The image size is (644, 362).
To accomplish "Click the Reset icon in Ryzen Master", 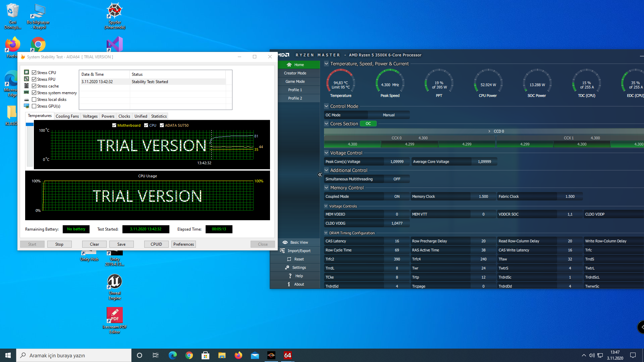I will coord(289,259).
